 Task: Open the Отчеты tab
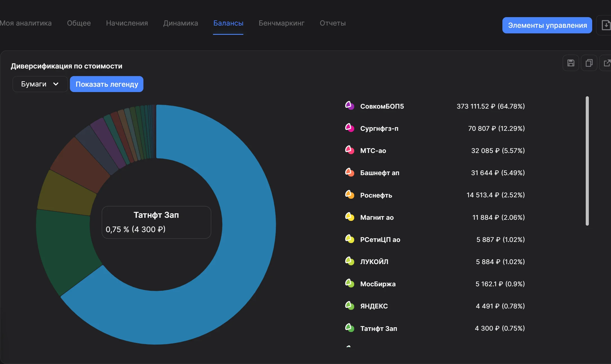tap(333, 23)
